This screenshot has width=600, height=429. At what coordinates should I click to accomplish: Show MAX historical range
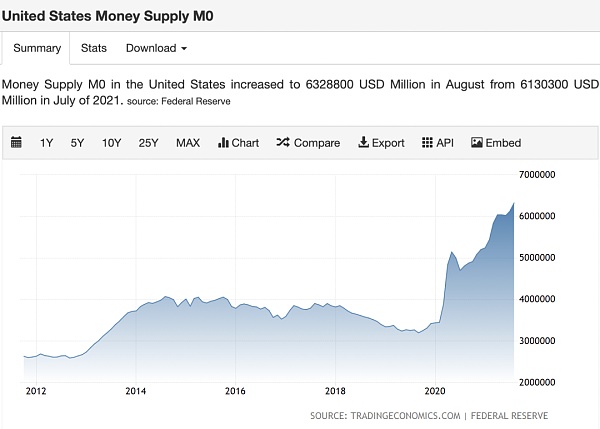pyautogui.click(x=188, y=143)
